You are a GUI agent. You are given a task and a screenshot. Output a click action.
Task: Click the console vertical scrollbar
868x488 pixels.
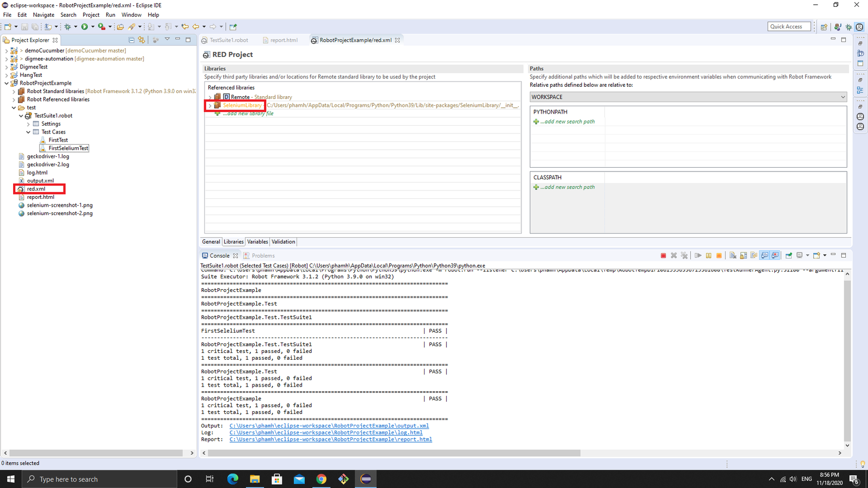pos(847,360)
